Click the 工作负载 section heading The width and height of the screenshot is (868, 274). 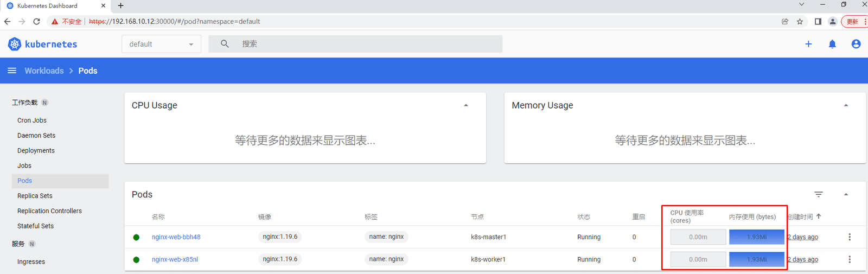pos(25,103)
